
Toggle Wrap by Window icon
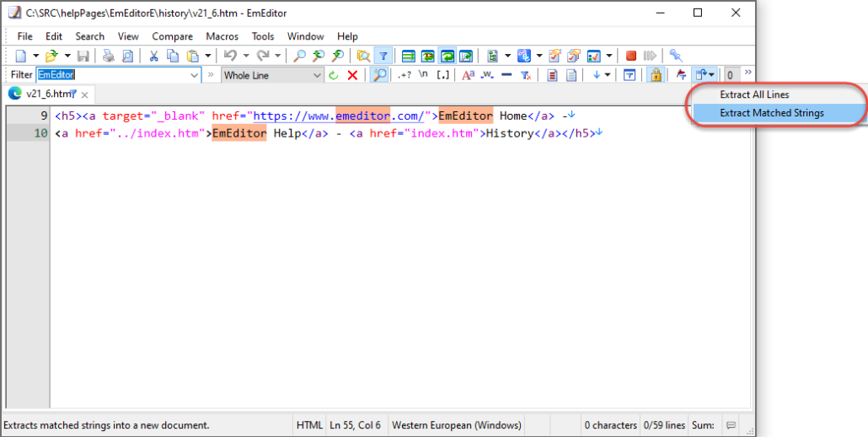(447, 56)
